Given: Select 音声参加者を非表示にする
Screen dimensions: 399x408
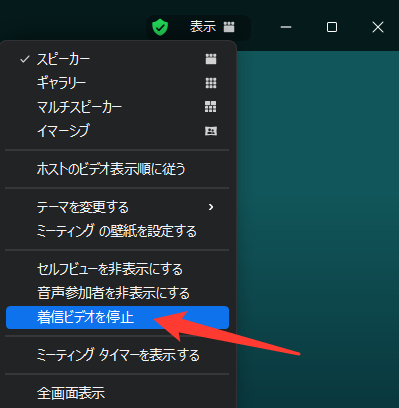Looking at the screenshot, I should click(117, 293).
